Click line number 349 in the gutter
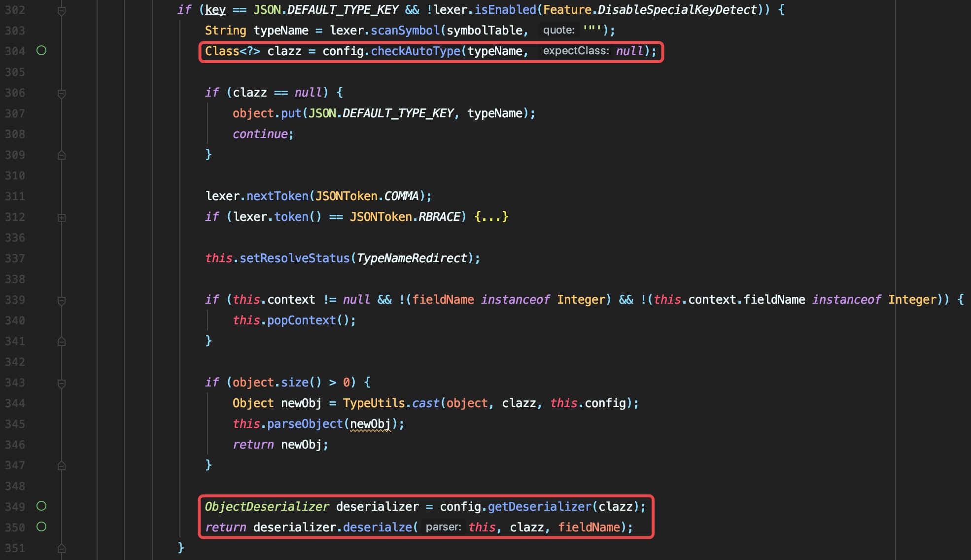The height and width of the screenshot is (560, 971). pos(15,507)
